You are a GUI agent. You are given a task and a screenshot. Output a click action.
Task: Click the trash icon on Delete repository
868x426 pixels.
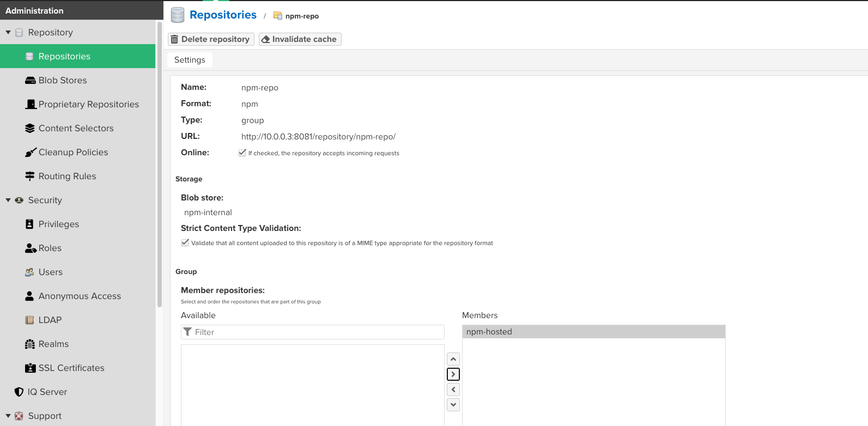pyautogui.click(x=174, y=40)
